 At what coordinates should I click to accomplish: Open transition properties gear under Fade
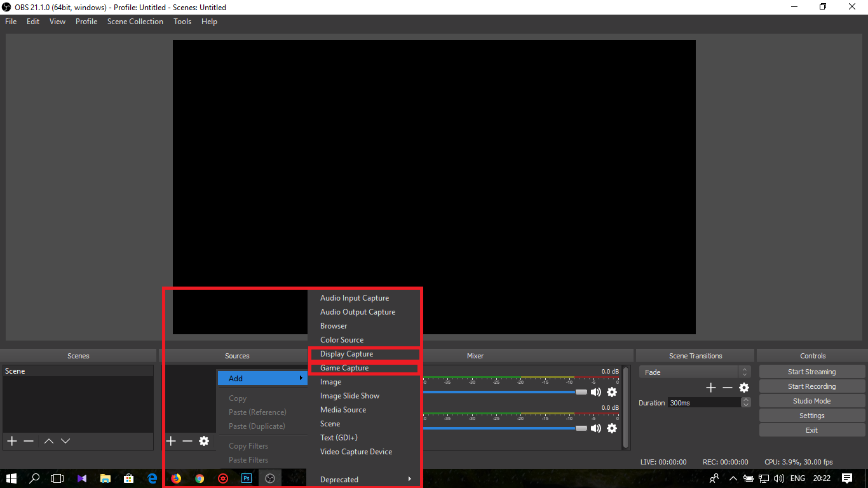pyautogui.click(x=744, y=388)
